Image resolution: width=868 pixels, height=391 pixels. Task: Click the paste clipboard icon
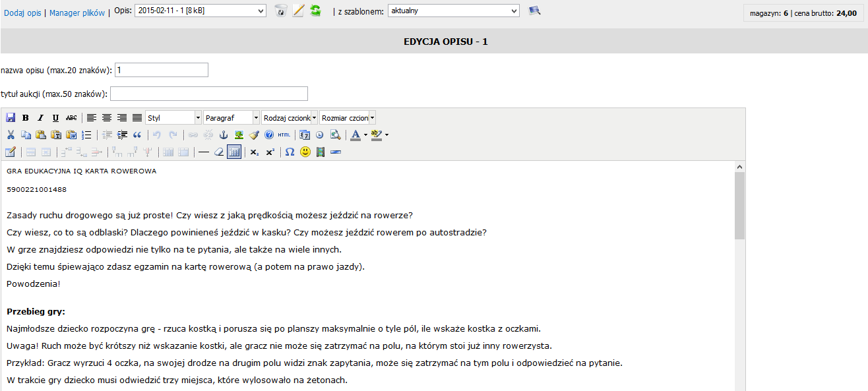pos(41,135)
